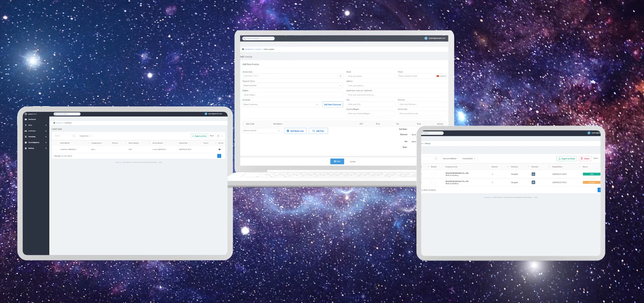Click the Dashboard icon in the sidebar

(26, 119)
